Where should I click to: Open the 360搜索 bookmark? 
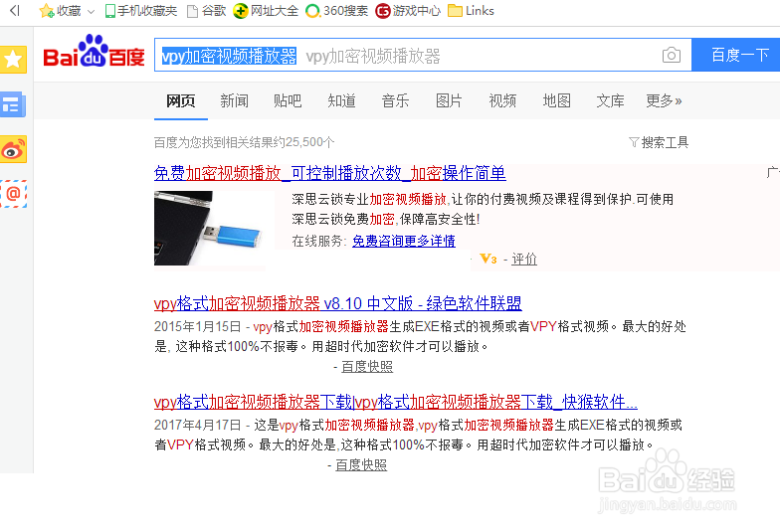(x=336, y=11)
